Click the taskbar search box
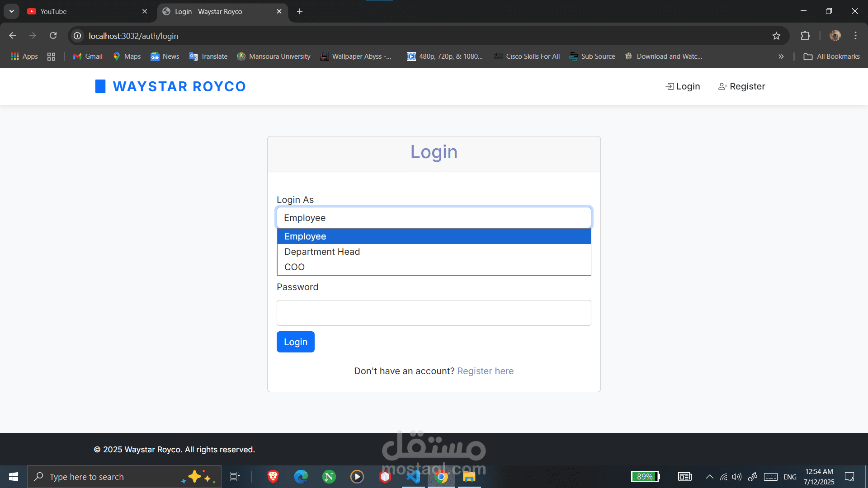Image resolution: width=868 pixels, height=488 pixels. coord(124,477)
